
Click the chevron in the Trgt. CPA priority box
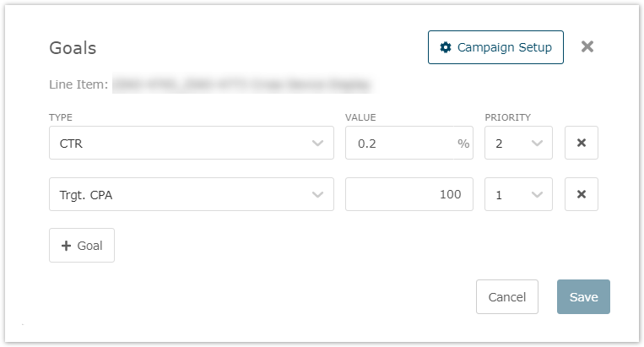click(x=537, y=195)
